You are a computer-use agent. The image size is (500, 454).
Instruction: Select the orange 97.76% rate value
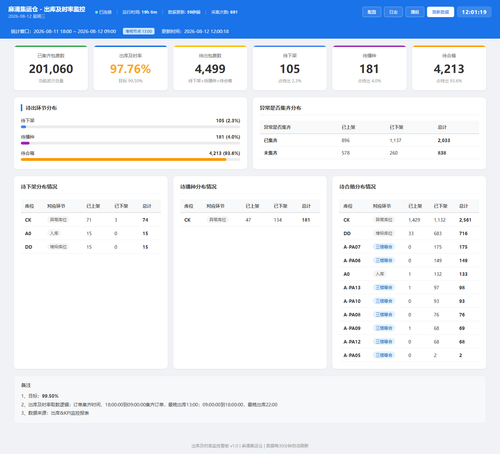pos(130,69)
